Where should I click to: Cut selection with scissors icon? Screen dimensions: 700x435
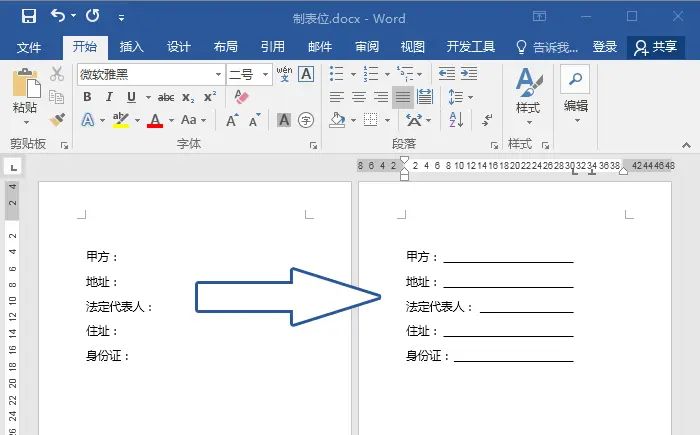click(57, 74)
